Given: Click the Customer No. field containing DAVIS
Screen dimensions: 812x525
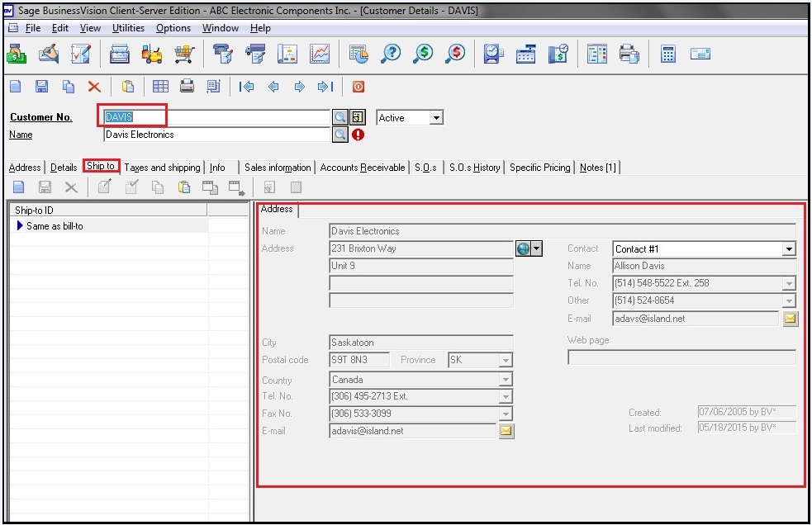Looking at the screenshot, I should pos(216,117).
